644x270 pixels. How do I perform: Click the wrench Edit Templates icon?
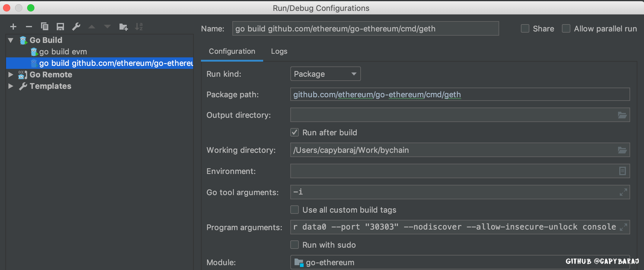click(76, 27)
